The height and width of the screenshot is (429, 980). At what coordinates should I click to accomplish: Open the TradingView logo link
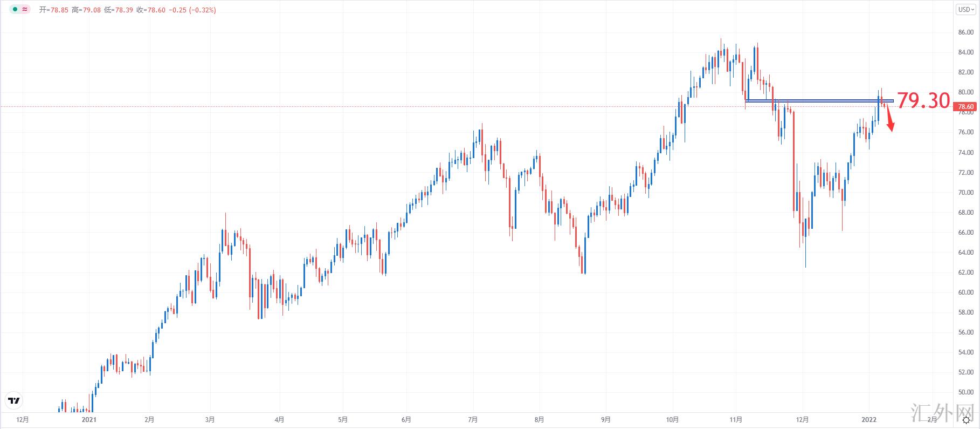click(14, 400)
